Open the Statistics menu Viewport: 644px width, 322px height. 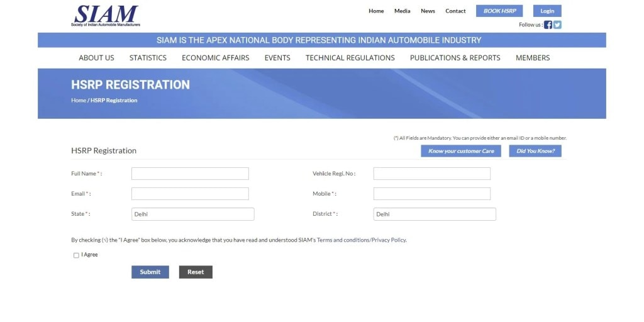pyautogui.click(x=148, y=58)
